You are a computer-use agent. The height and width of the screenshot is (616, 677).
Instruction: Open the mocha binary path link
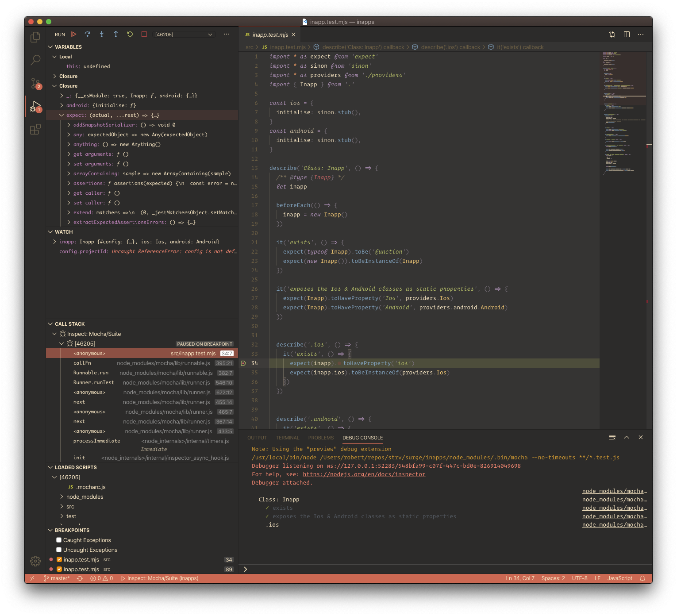click(424, 458)
